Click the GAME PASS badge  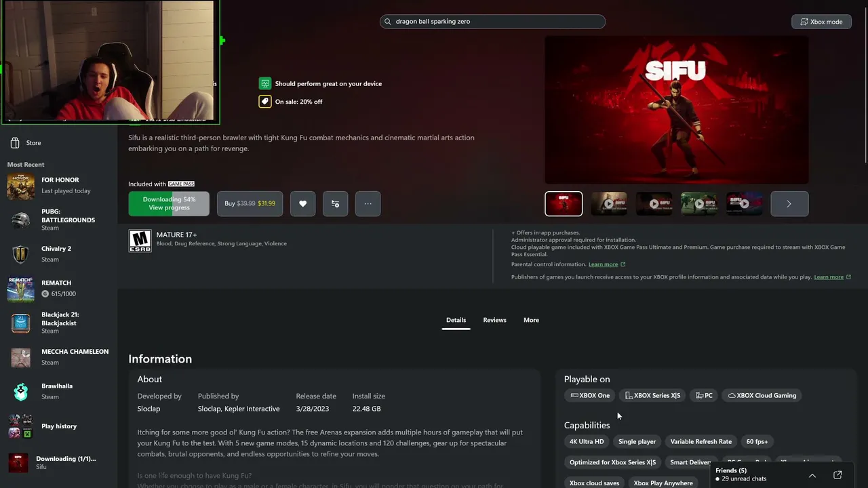pos(181,184)
